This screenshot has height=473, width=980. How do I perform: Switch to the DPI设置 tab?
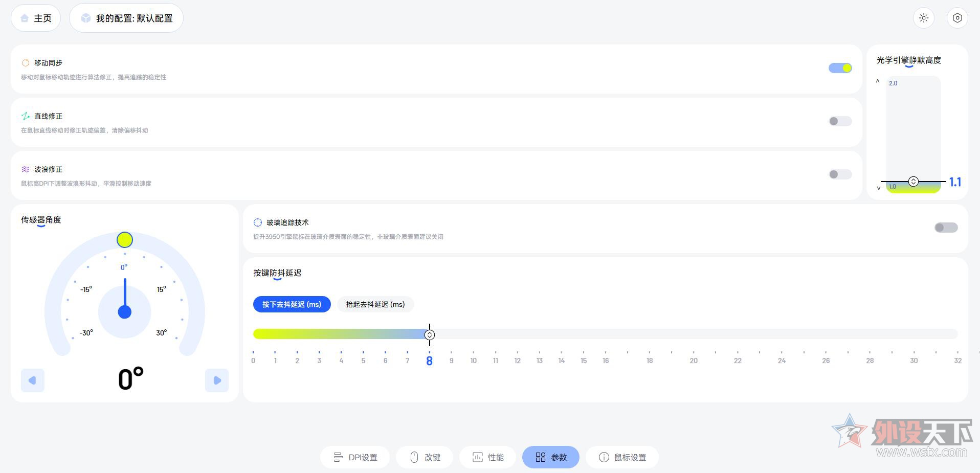[x=355, y=457]
